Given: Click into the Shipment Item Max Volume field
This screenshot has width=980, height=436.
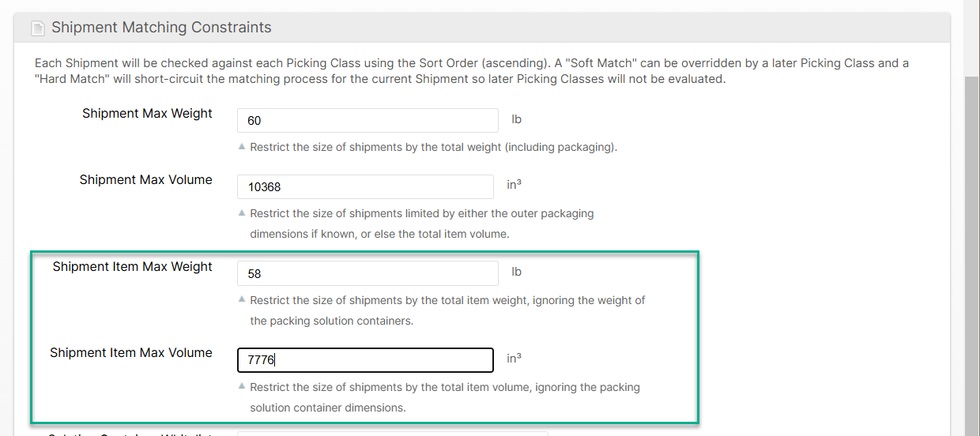Looking at the screenshot, I should coord(365,360).
